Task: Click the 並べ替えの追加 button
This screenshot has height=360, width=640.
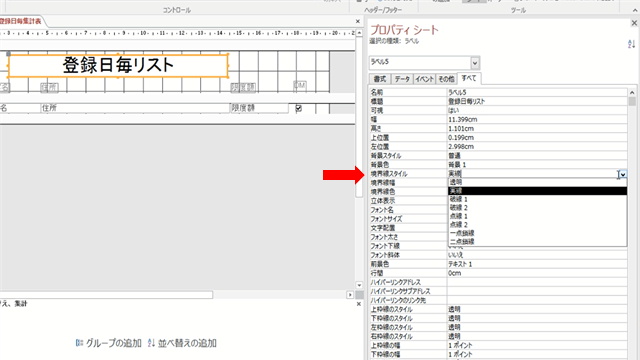Action: click(182, 343)
